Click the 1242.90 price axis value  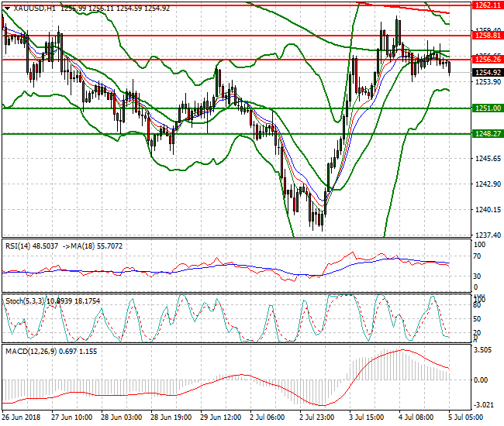pyautogui.click(x=488, y=184)
